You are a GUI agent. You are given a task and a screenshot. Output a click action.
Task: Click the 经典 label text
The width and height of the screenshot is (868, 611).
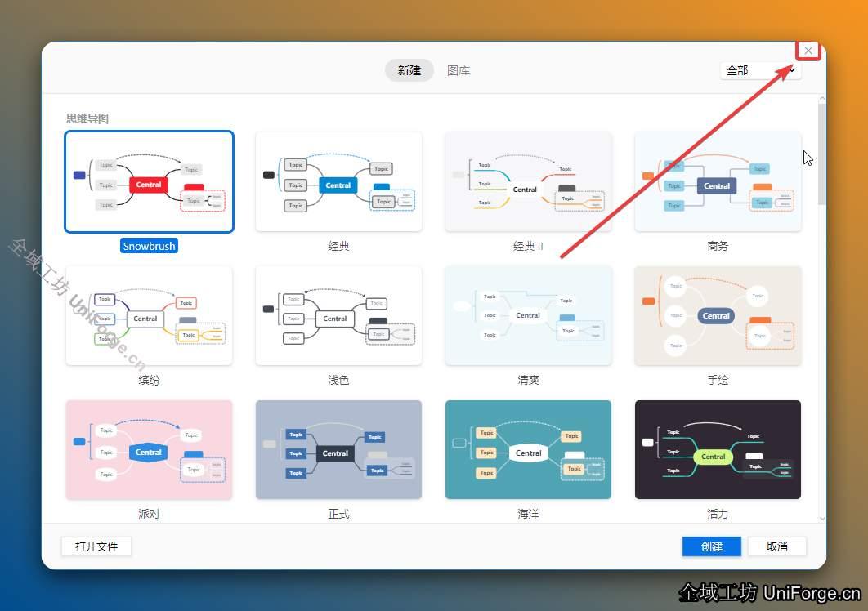339,246
